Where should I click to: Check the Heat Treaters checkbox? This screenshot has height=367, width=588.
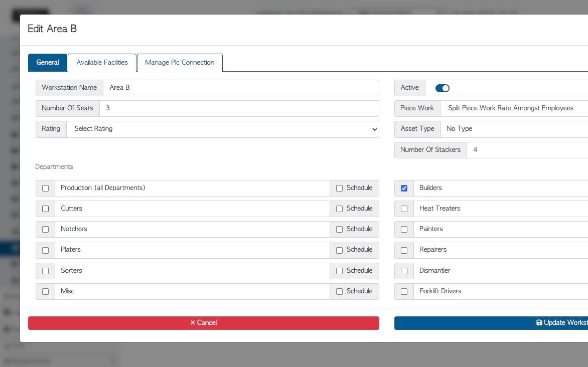404,209
